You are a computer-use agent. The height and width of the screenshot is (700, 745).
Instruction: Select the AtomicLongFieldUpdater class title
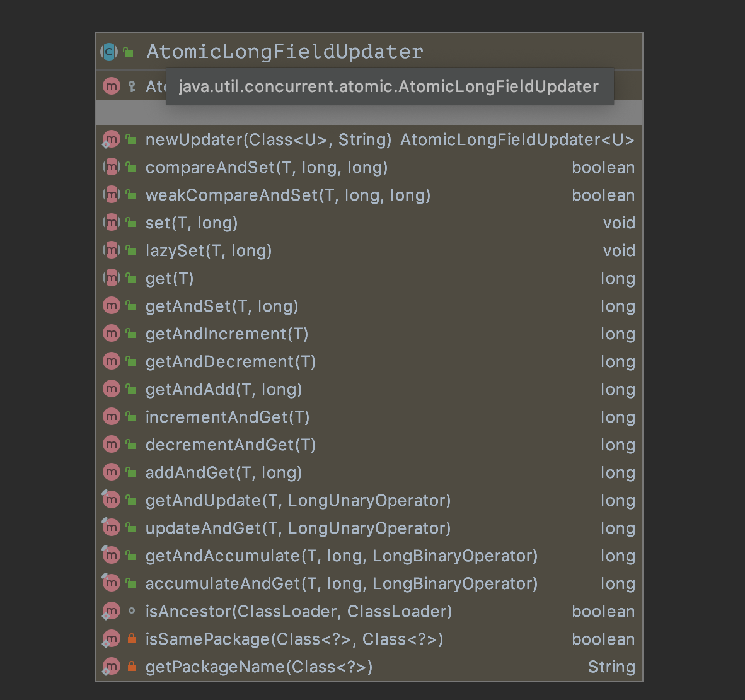(x=284, y=52)
